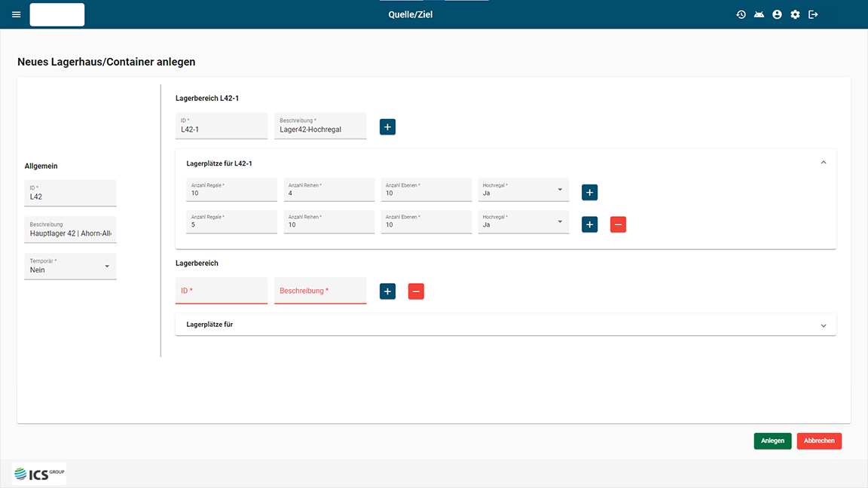Add storage area next to Lager42-Hochregal

[387, 127]
